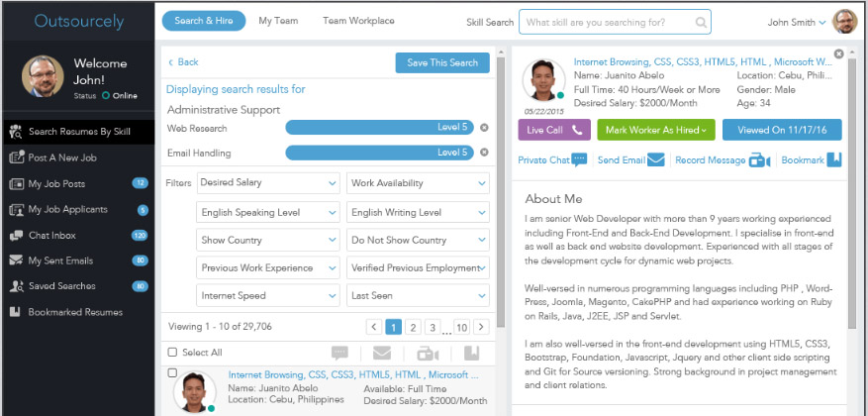Click the Private Chat bubble icon
This screenshot has height=416, width=868.
point(580,160)
